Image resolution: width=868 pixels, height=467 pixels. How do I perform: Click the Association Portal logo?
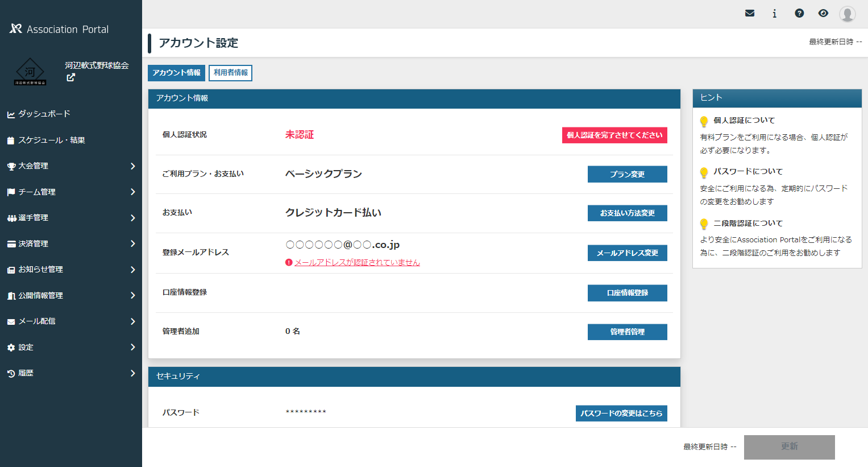click(x=59, y=29)
